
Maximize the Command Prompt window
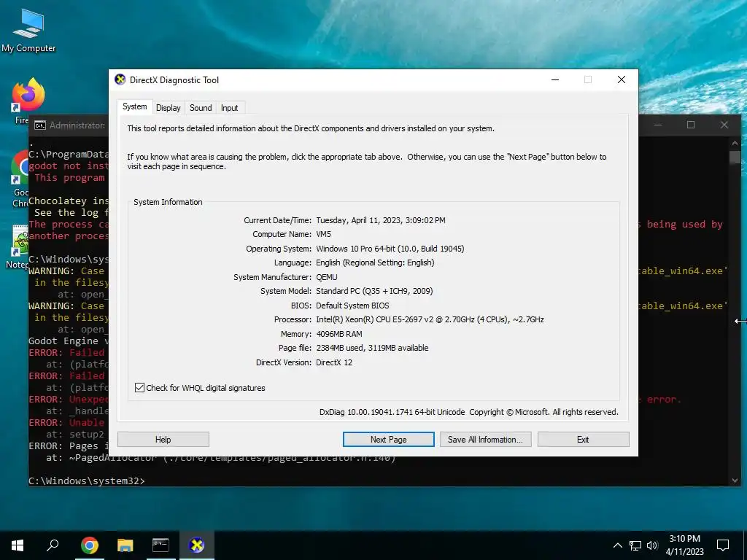pyautogui.click(x=691, y=125)
